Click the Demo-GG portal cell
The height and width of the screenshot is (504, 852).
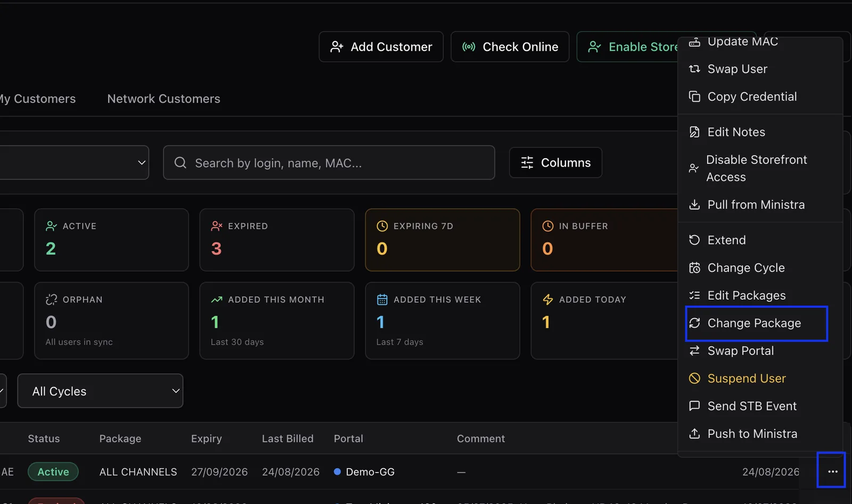tap(364, 472)
